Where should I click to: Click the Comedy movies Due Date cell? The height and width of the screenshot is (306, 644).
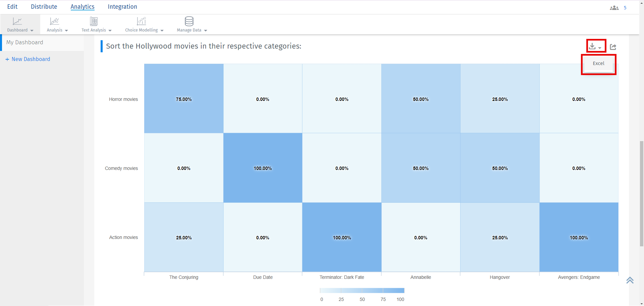tap(263, 168)
